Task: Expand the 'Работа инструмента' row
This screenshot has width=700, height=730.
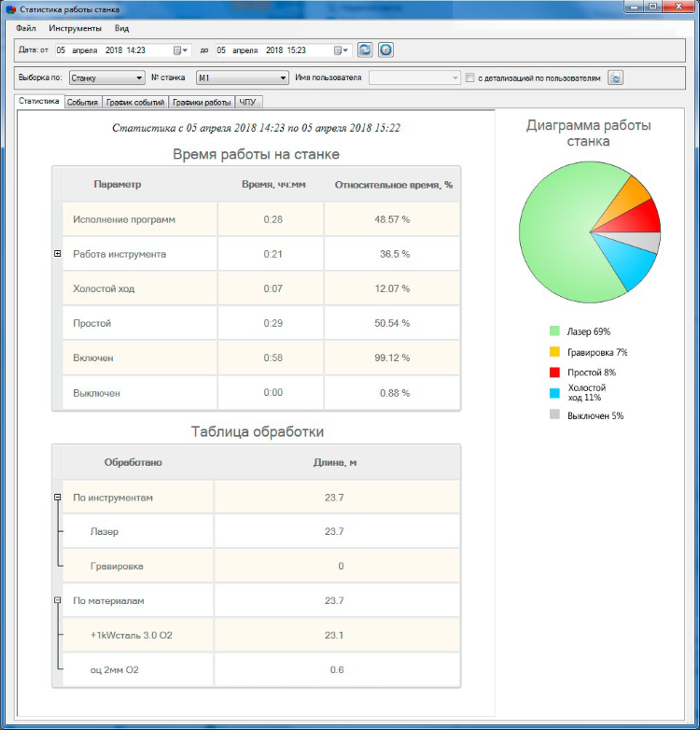Action: pyautogui.click(x=57, y=254)
